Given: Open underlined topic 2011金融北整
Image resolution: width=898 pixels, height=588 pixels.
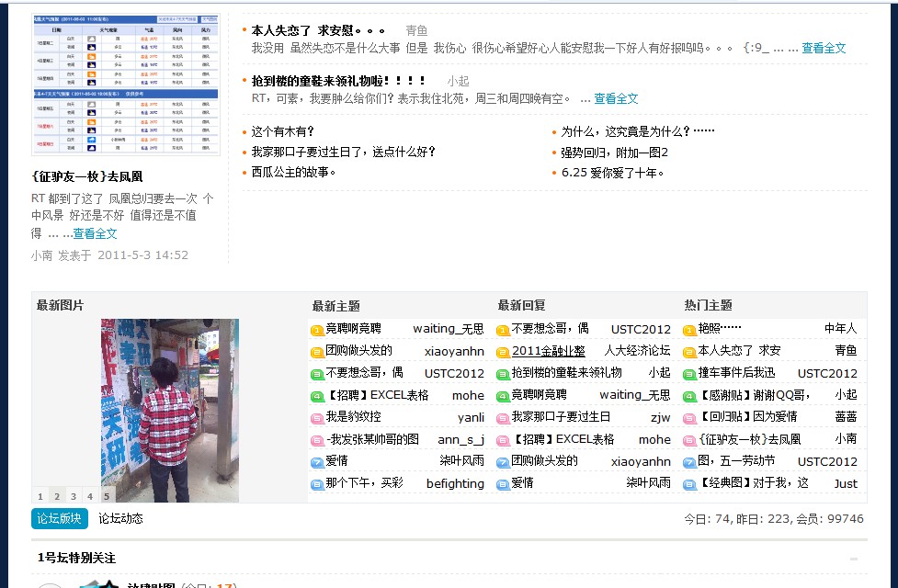Looking at the screenshot, I should (549, 350).
